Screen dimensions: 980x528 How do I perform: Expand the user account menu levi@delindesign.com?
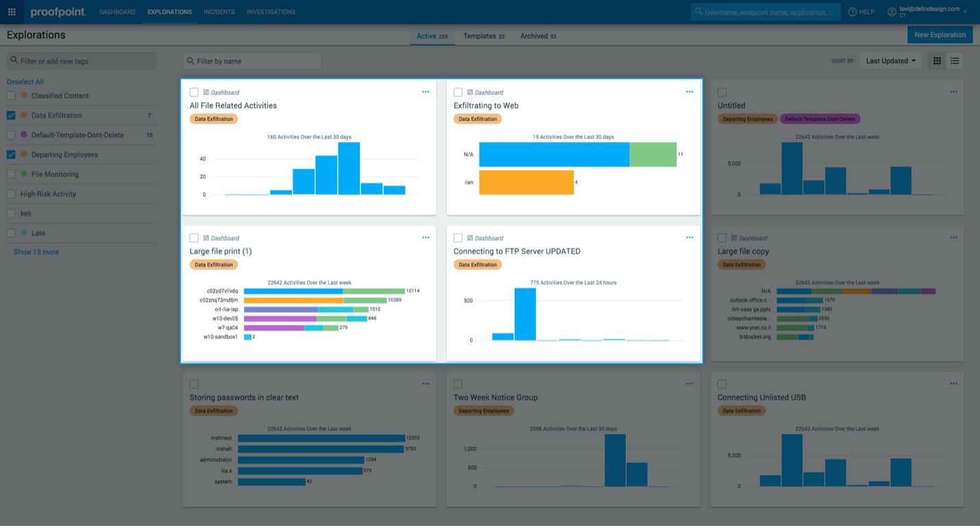pos(927,12)
